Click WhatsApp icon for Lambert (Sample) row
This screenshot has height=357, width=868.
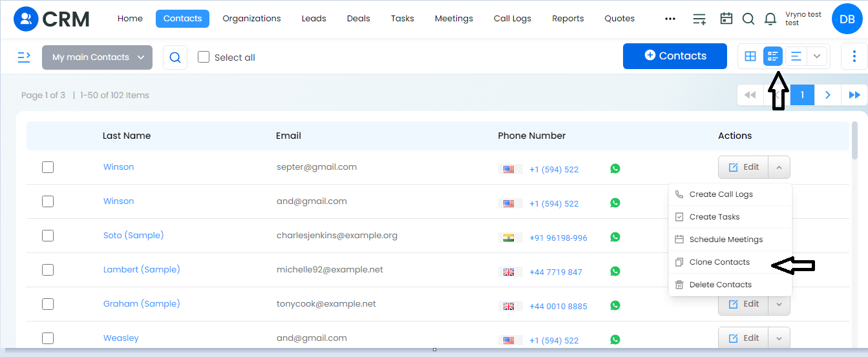[615, 271]
